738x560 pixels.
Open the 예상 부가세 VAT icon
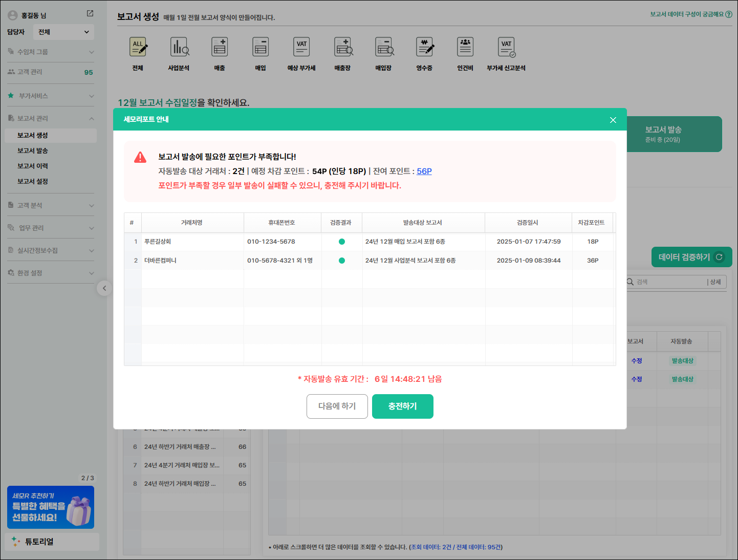pyautogui.click(x=301, y=48)
